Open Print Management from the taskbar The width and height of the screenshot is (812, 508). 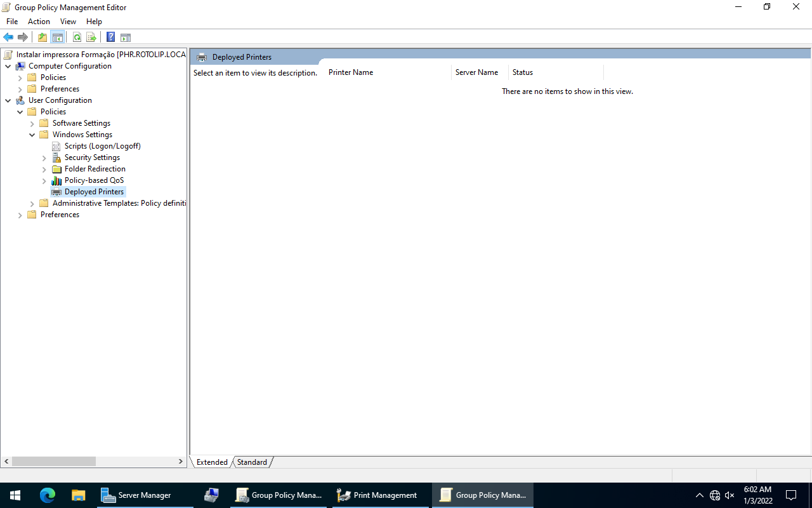378,495
